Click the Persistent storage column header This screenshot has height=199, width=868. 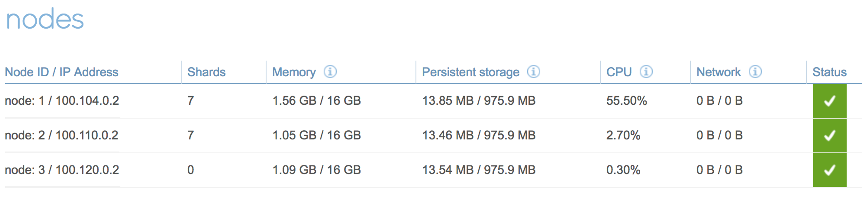470,72
